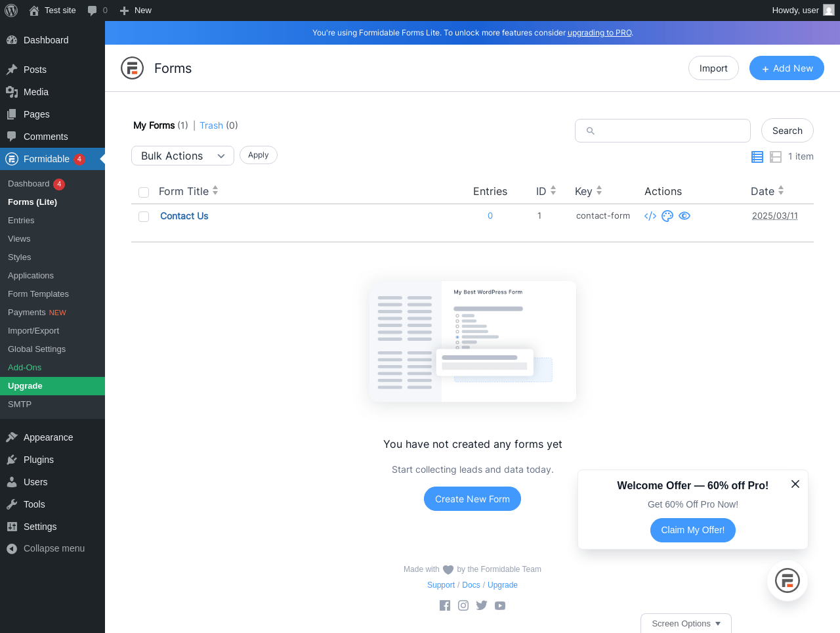Go to Views in the Formidable submenu
840x633 pixels.
click(x=52, y=239)
